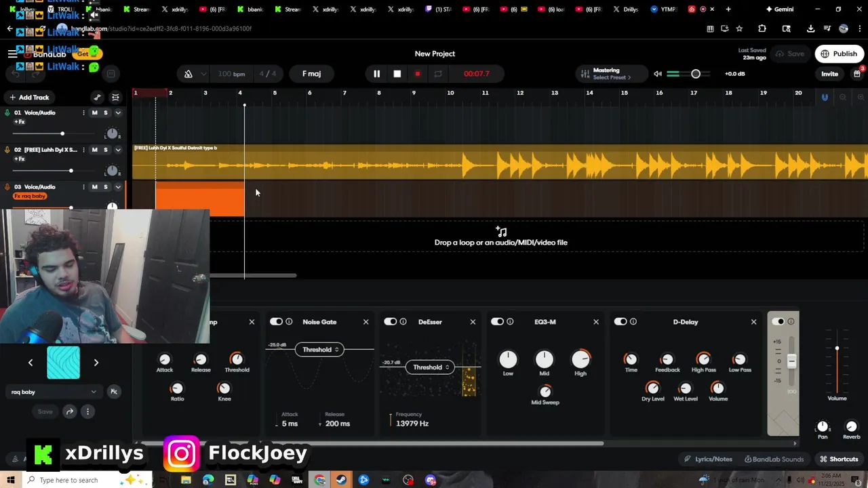Remove the DeEsser effect
The image size is (868, 488).
[473, 322]
